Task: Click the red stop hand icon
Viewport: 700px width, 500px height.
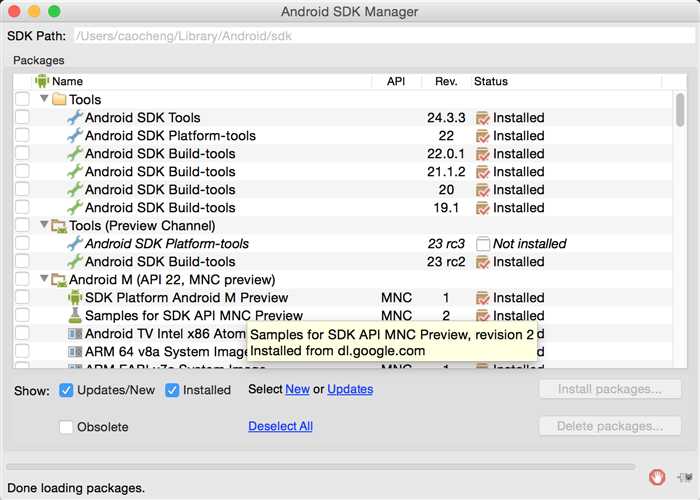Action: point(657,477)
